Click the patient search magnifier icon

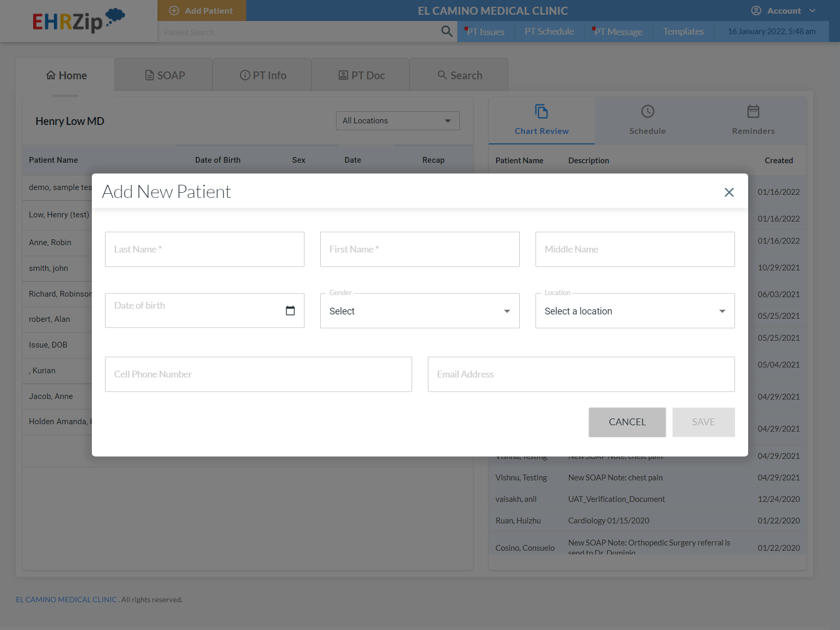[x=446, y=31]
